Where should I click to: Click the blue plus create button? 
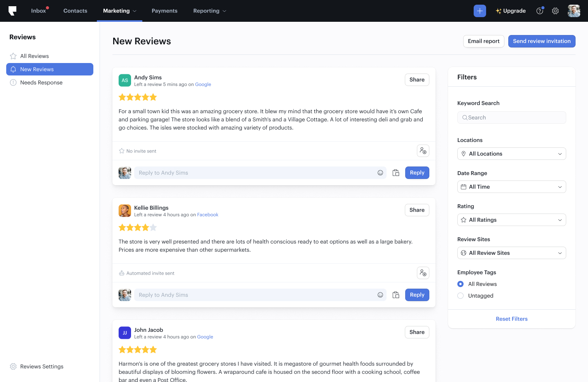pos(479,11)
